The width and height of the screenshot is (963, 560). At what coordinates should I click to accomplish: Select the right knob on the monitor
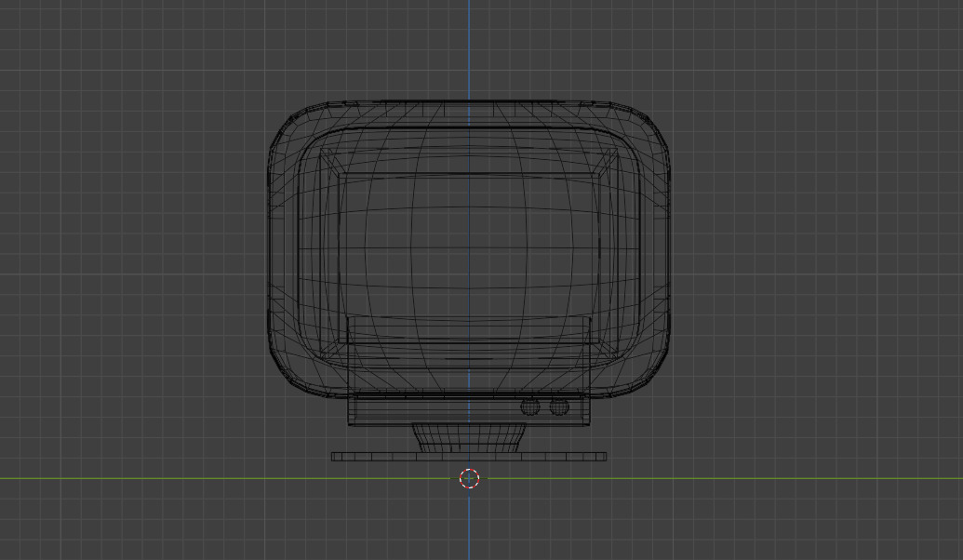pyautogui.click(x=559, y=407)
